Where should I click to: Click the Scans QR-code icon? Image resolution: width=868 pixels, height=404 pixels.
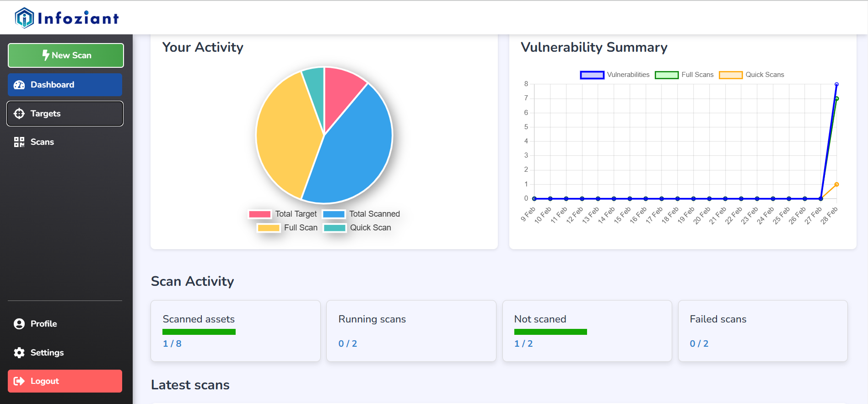19,142
